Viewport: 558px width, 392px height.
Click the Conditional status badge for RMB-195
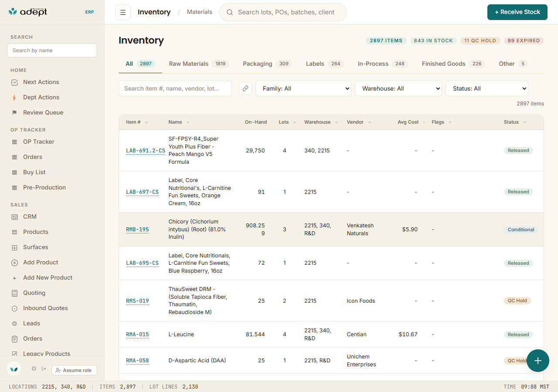click(521, 230)
